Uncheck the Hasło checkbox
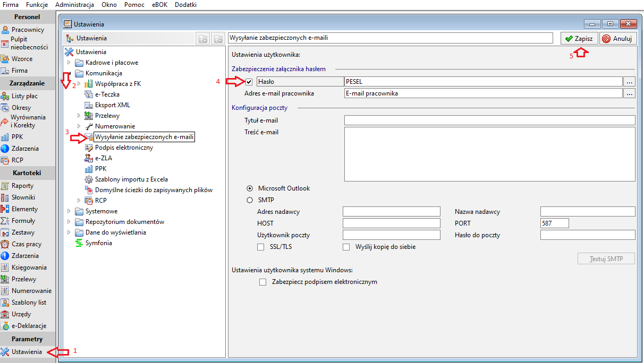This screenshot has height=363, width=644. [249, 82]
